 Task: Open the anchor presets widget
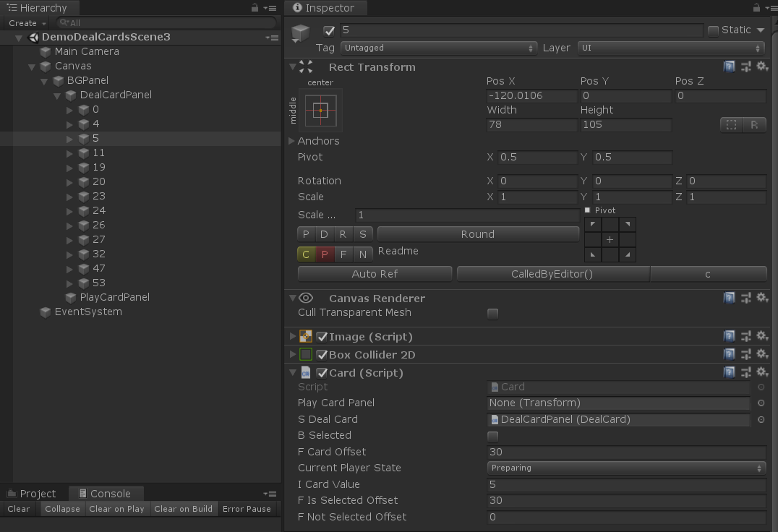[319, 110]
